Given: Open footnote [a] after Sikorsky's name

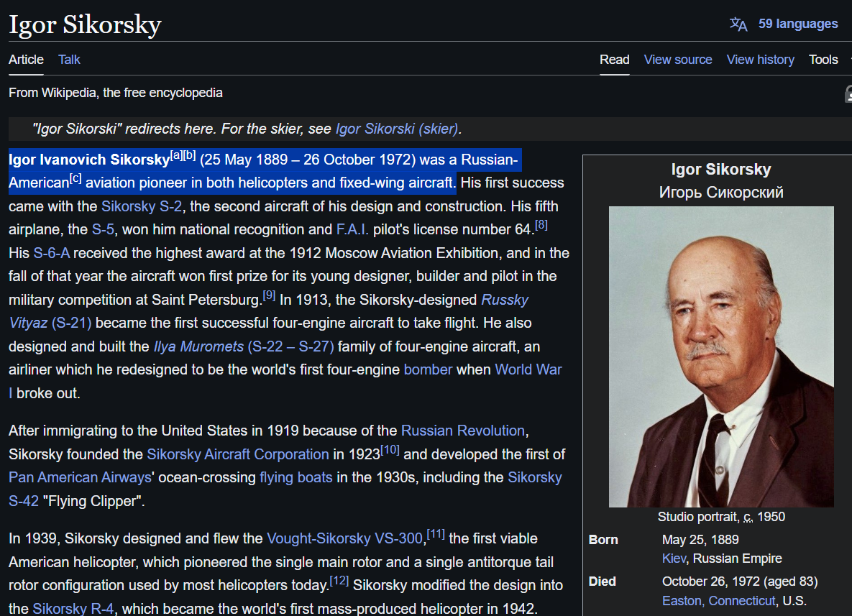Looking at the screenshot, I should pyautogui.click(x=177, y=155).
